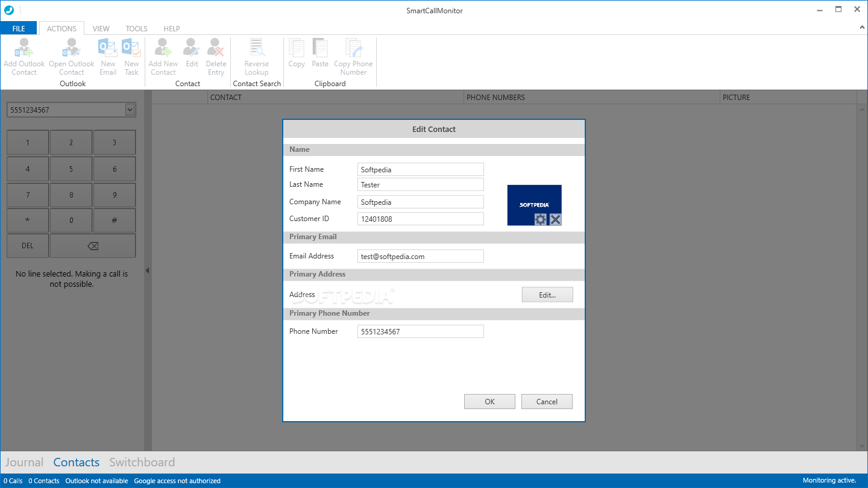This screenshot has height=488, width=868.
Task: Click dial pad key 2
Action: 71,143
